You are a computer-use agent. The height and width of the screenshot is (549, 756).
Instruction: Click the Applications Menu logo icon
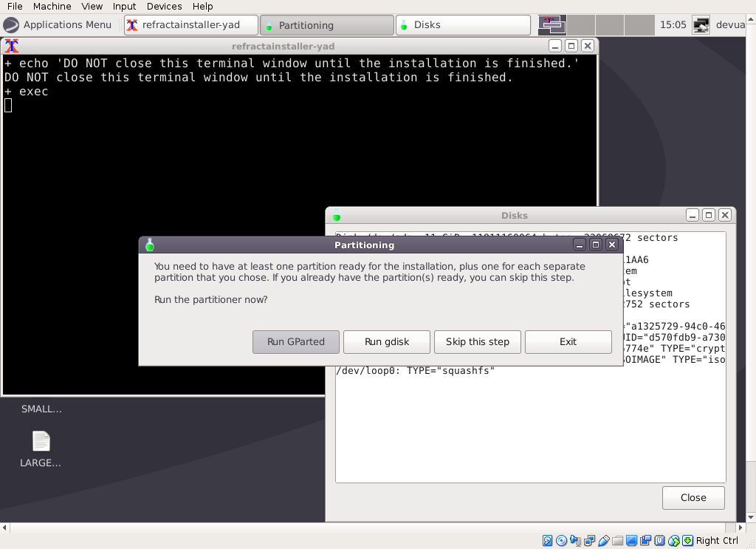click(x=11, y=25)
